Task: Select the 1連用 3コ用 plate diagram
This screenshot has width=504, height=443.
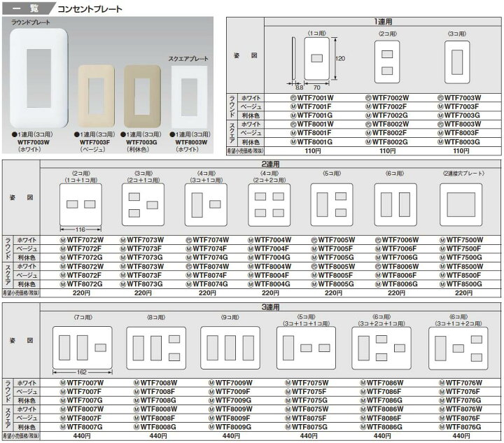Action: click(x=457, y=62)
